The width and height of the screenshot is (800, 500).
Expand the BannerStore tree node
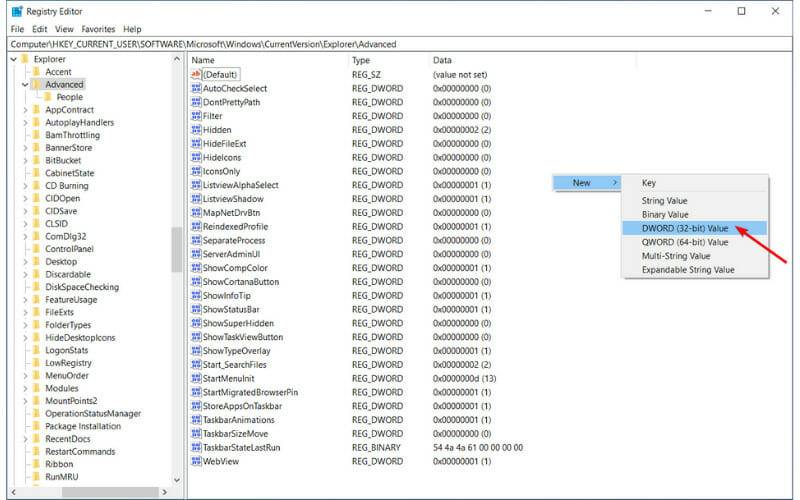(x=25, y=147)
